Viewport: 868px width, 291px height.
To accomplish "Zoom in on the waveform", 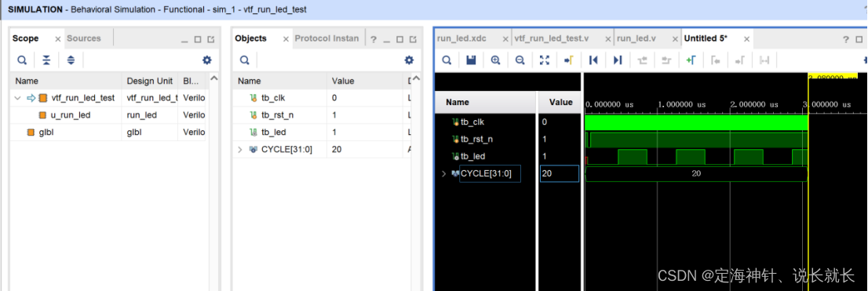I will coord(495,60).
